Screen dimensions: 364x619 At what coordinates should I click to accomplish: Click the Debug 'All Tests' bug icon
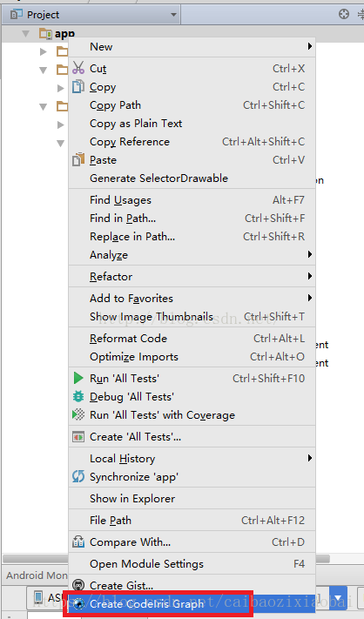coord(78,396)
